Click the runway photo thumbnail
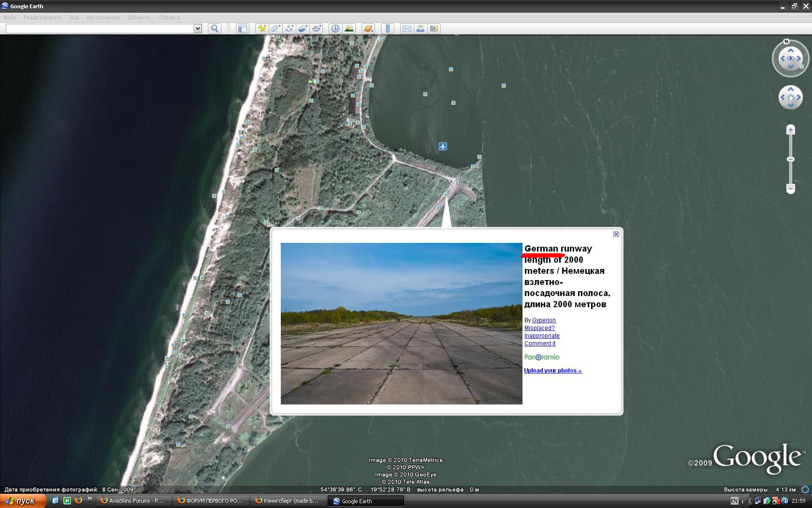 click(x=401, y=323)
